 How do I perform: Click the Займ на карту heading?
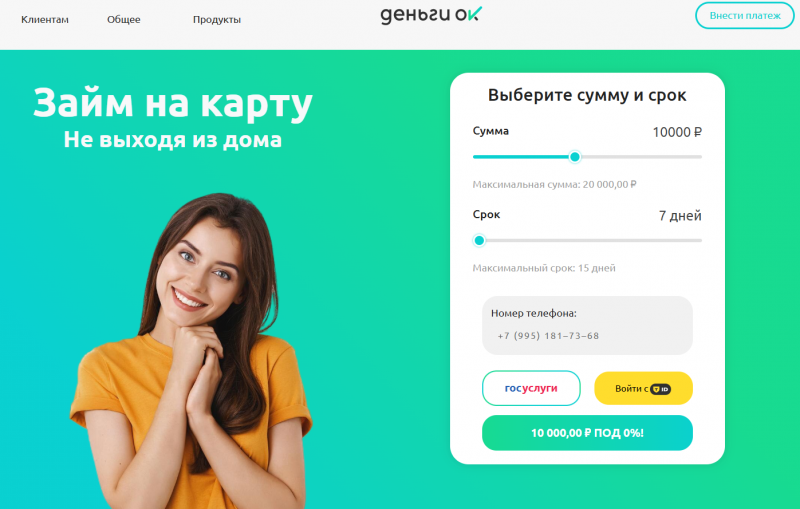(x=172, y=103)
